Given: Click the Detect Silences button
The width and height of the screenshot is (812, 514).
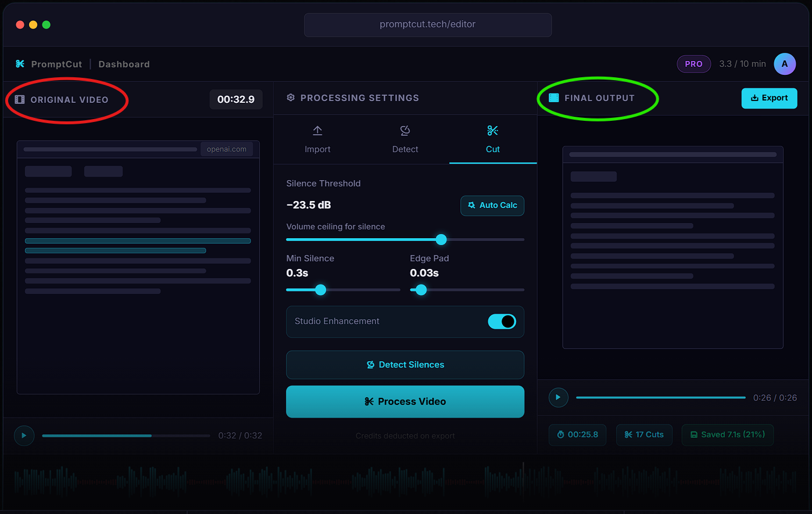Looking at the screenshot, I should pyautogui.click(x=405, y=365).
